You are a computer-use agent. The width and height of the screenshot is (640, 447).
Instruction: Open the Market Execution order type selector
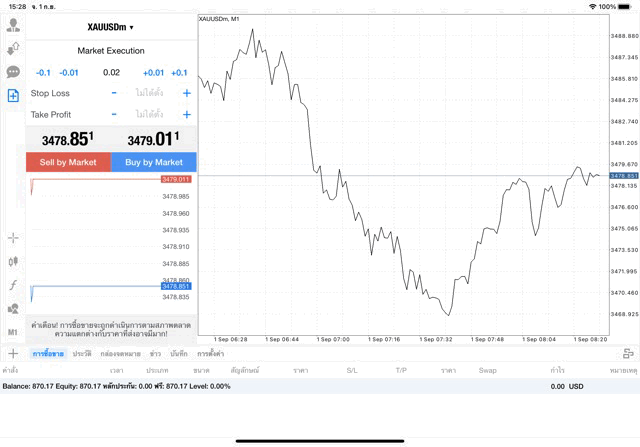pos(111,51)
